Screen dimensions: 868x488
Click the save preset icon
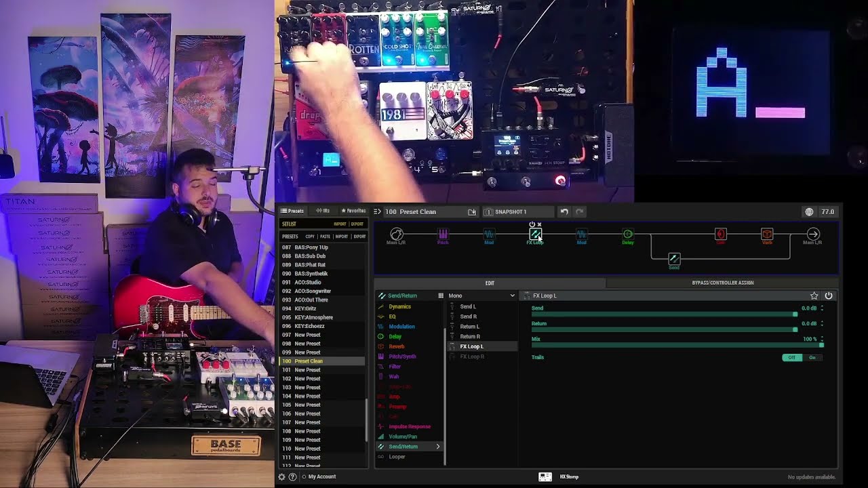472,212
